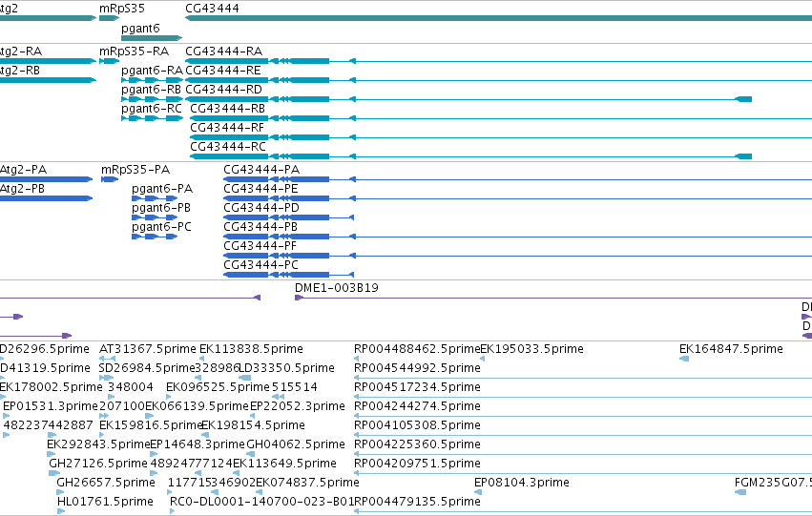Click the CG43444-RE transcript label

[x=223, y=71]
